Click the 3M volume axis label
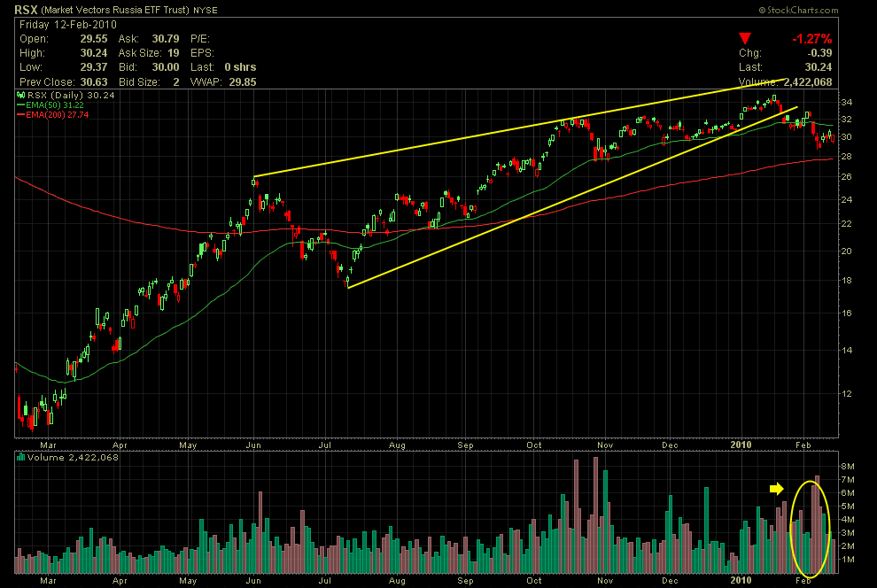 pyautogui.click(x=848, y=533)
